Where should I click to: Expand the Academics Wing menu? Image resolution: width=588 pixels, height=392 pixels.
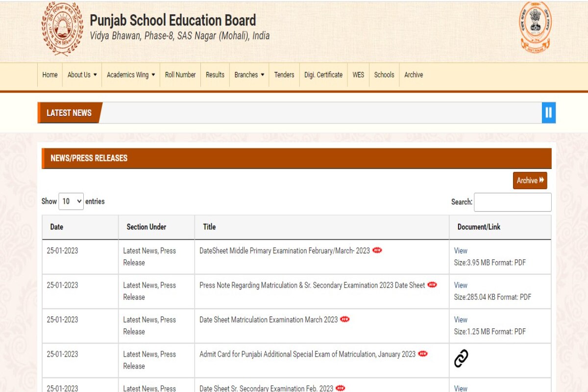(130, 75)
